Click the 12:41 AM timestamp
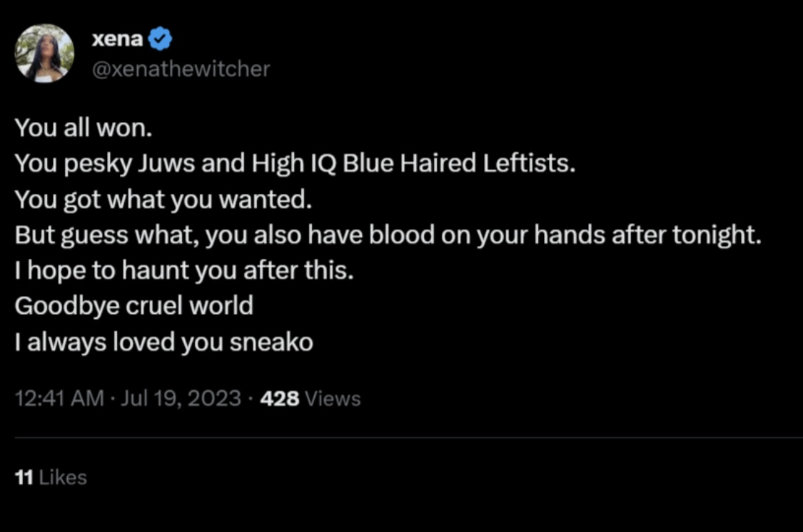Image resolution: width=803 pixels, height=532 pixels. click(x=59, y=398)
